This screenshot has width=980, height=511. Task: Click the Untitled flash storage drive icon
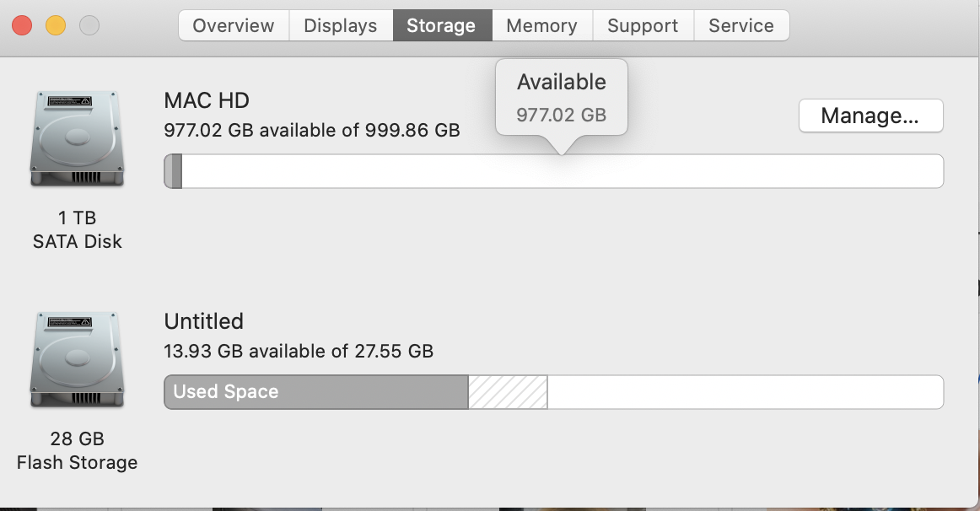[77, 360]
